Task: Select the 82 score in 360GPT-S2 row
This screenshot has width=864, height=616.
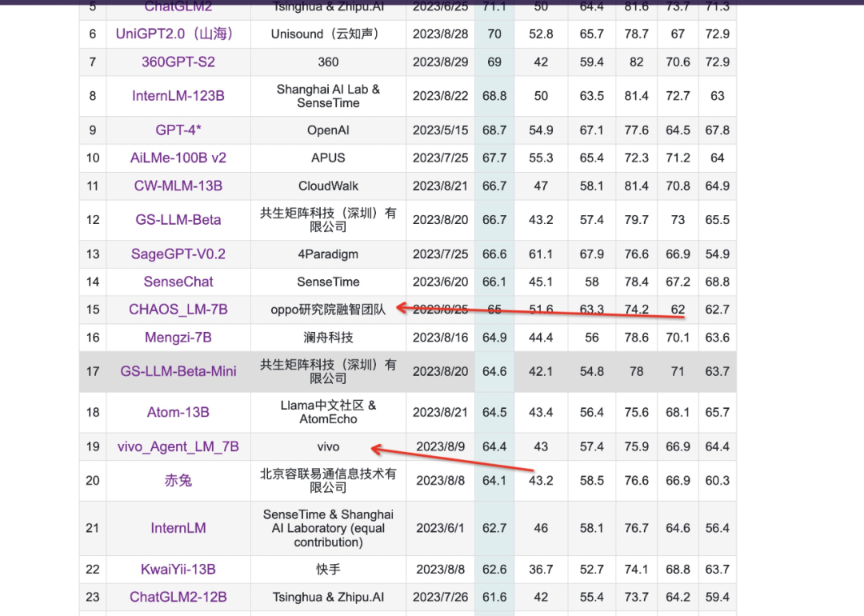Action: point(637,62)
